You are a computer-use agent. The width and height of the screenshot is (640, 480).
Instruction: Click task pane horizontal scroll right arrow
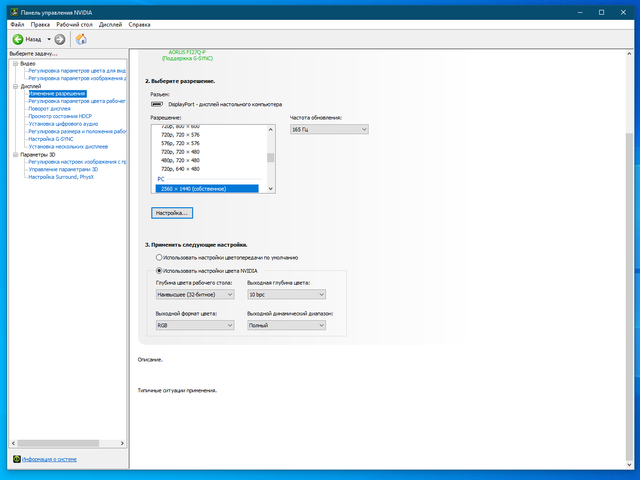click(x=122, y=443)
